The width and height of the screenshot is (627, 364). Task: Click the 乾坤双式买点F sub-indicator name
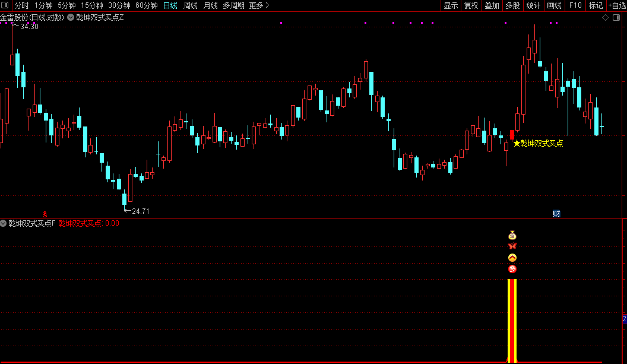coord(32,223)
